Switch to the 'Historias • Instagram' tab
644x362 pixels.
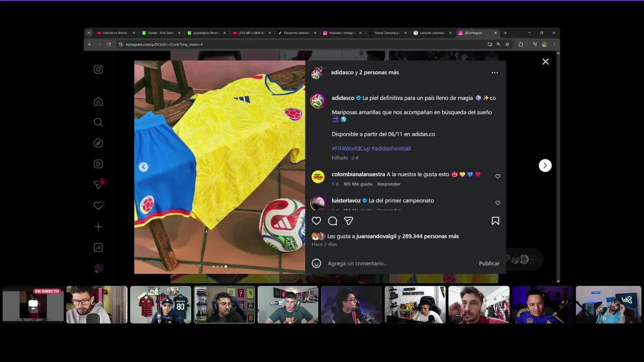coord(341,33)
